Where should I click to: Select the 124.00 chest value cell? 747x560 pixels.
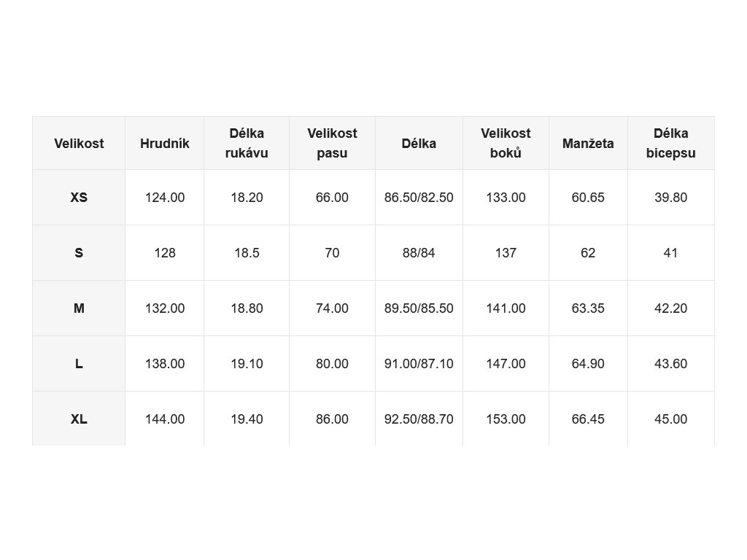coord(164,197)
